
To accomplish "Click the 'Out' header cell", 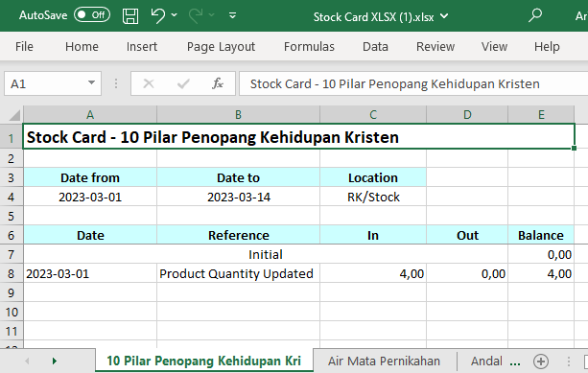I will [467, 235].
